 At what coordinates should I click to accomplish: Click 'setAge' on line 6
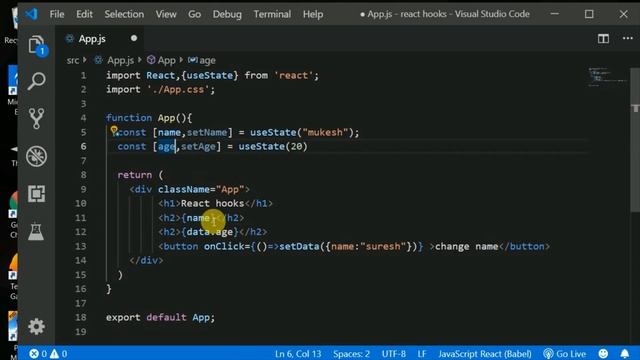[198, 147]
